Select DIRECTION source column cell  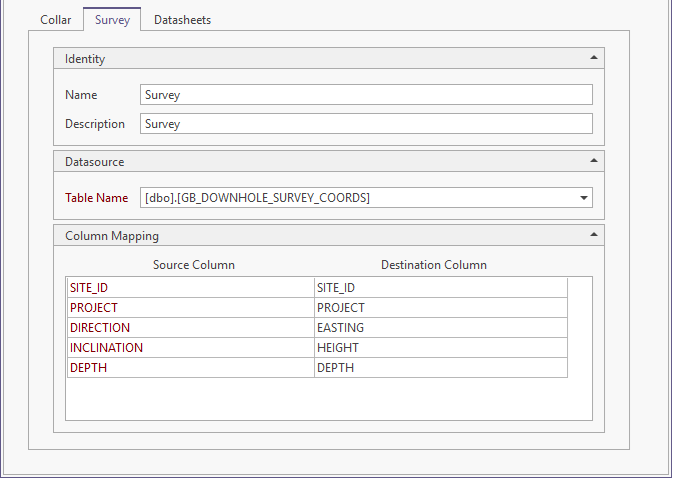pos(190,328)
